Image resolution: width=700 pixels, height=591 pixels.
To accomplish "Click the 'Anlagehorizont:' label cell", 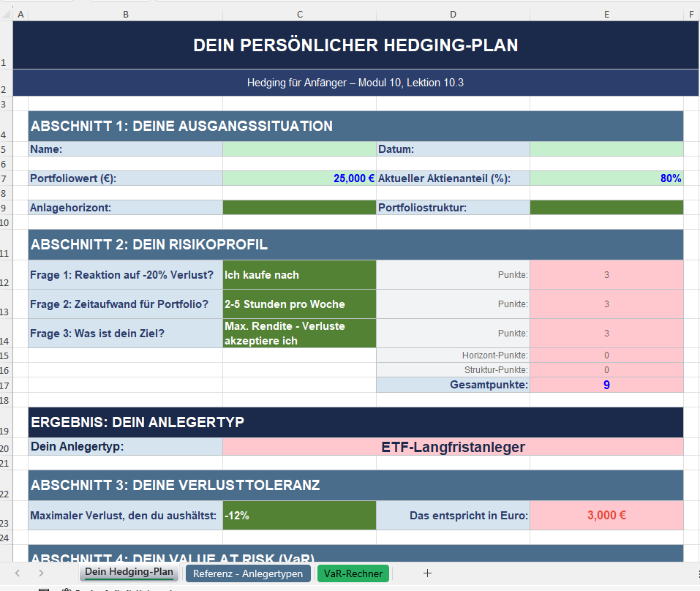I will pyautogui.click(x=126, y=208).
